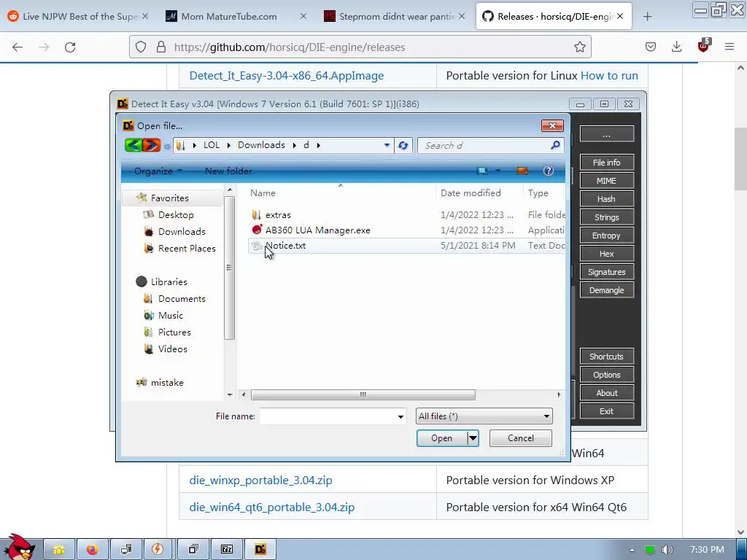The height and width of the screenshot is (560, 747).
Task: Open the Documents library
Action: point(182,298)
